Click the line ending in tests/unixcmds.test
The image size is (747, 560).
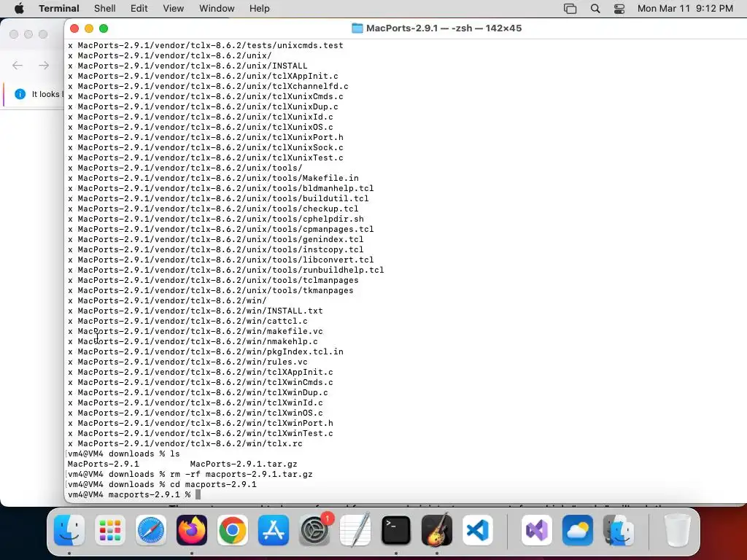(205, 45)
